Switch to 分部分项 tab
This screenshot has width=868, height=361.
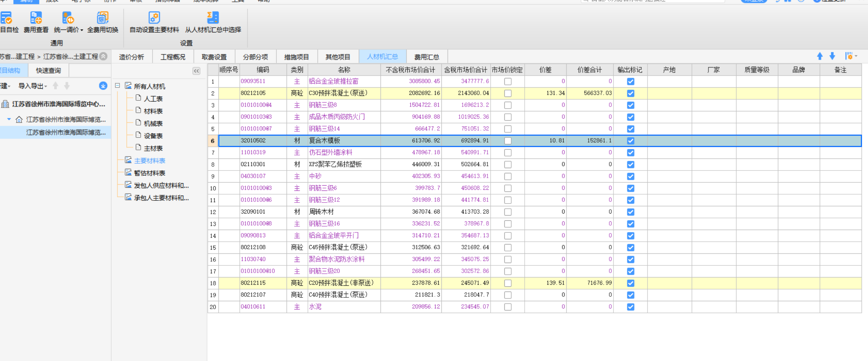(255, 57)
